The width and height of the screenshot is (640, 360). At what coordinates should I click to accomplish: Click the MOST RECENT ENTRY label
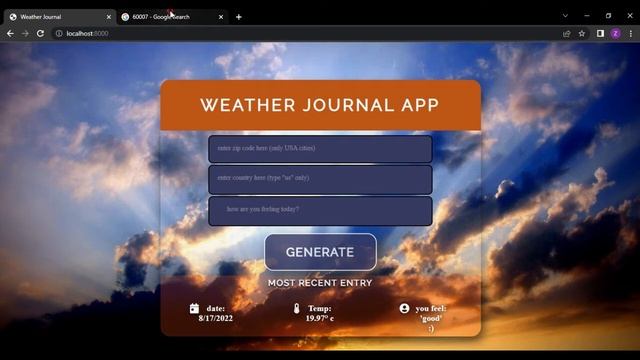(x=320, y=283)
